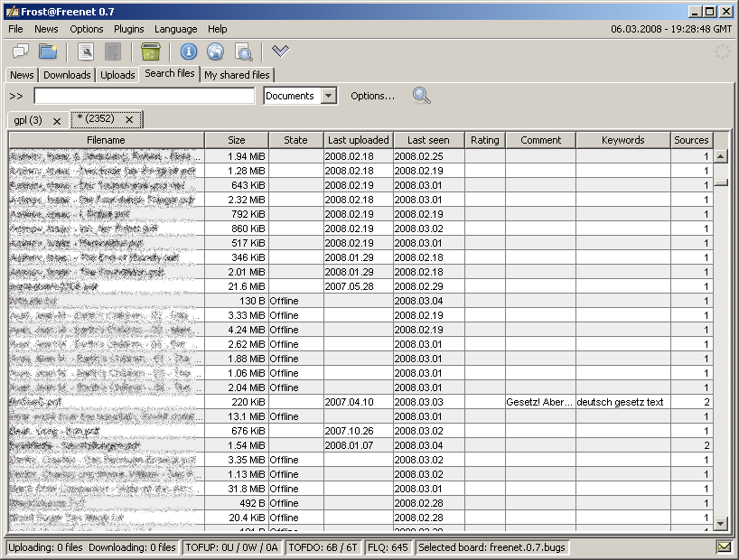Screen dimensions: 739x560
Task: Click the 'deutsch gesetz text' keywords cell
Action: point(623,402)
